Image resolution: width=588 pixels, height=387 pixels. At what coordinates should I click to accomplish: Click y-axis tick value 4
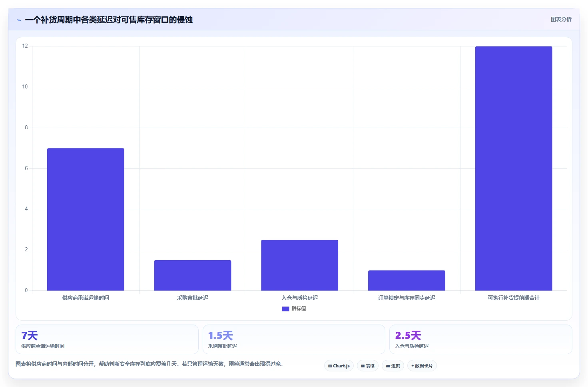tap(26, 209)
